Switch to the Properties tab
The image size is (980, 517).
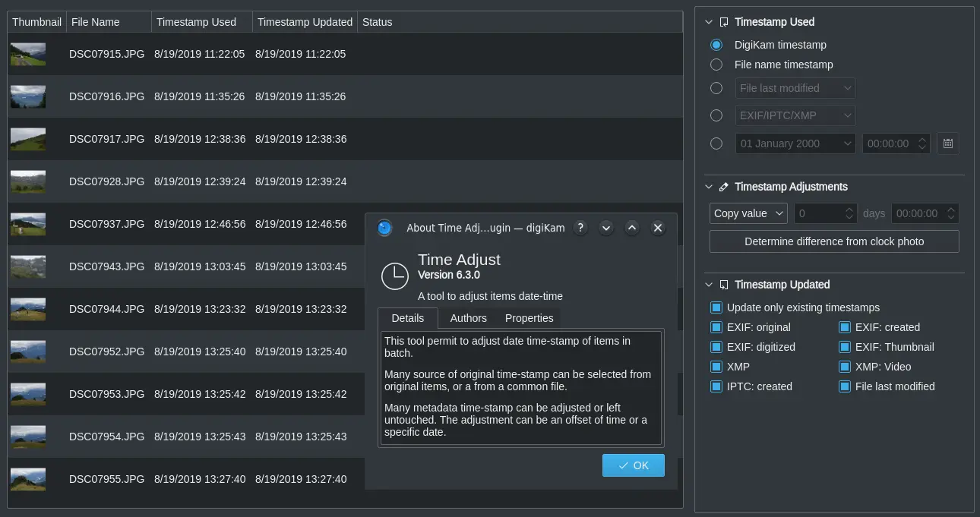point(529,318)
